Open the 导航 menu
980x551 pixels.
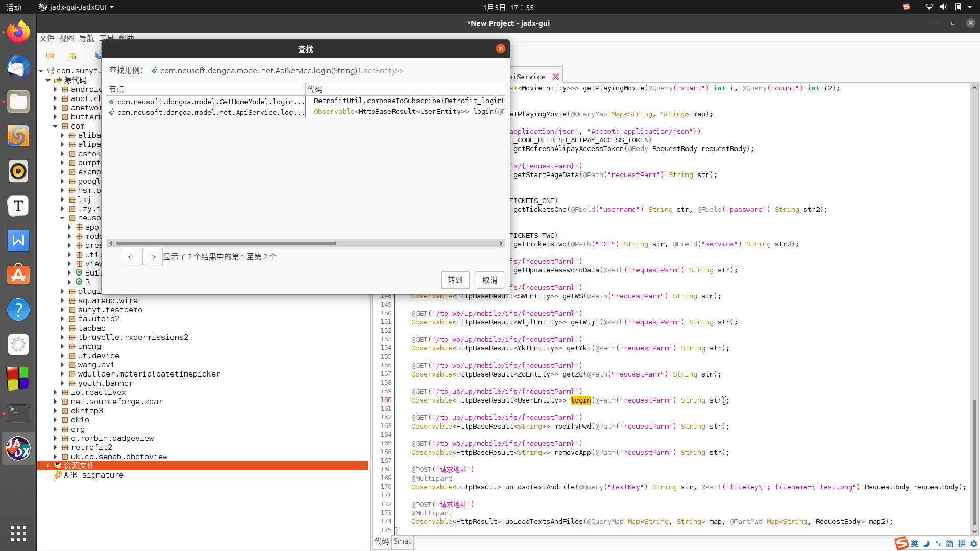(86, 38)
